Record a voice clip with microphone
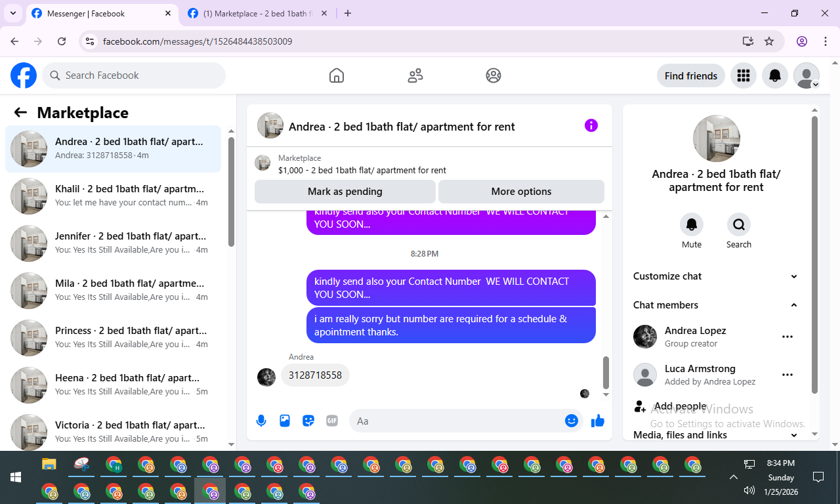840x504 pixels. click(261, 421)
